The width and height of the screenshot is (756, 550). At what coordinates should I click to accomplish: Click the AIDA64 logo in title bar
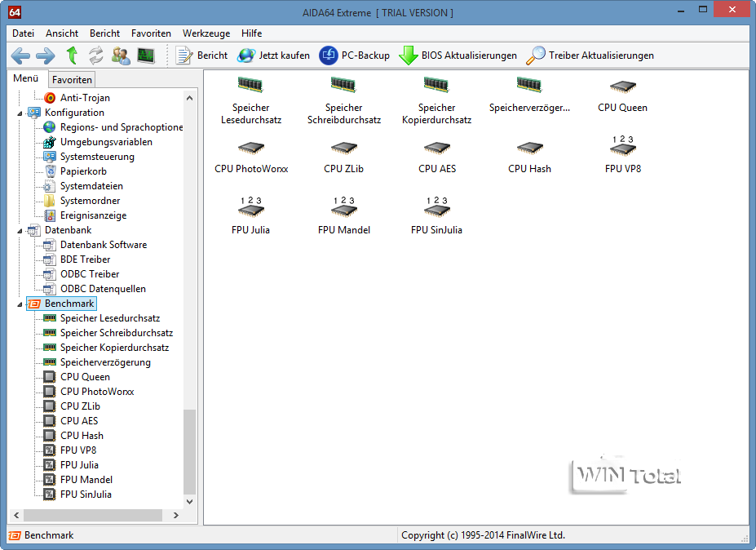[15, 12]
